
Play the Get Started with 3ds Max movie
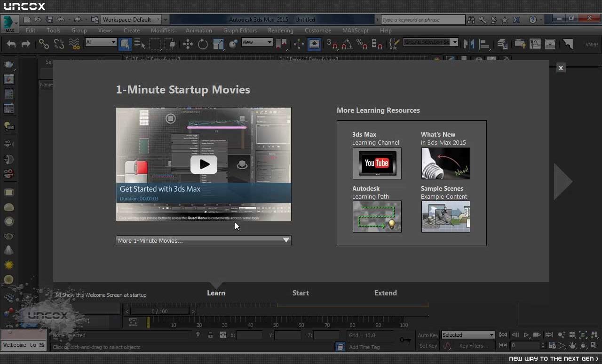[x=204, y=164]
